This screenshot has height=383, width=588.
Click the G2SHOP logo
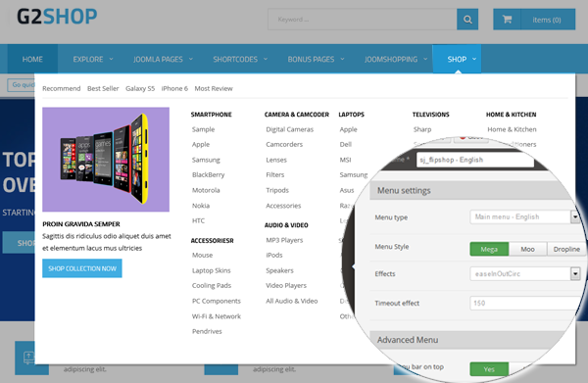(57, 17)
